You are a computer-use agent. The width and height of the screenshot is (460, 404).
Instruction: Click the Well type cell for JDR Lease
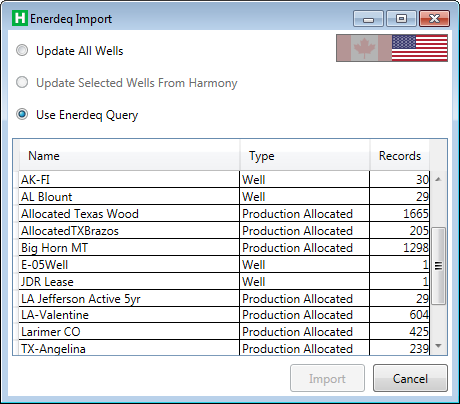[x=305, y=281]
